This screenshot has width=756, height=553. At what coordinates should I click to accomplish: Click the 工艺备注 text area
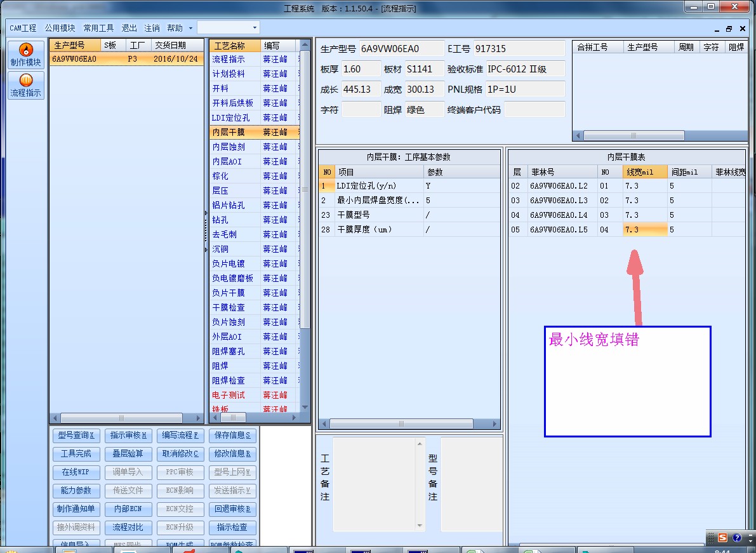(x=379, y=484)
